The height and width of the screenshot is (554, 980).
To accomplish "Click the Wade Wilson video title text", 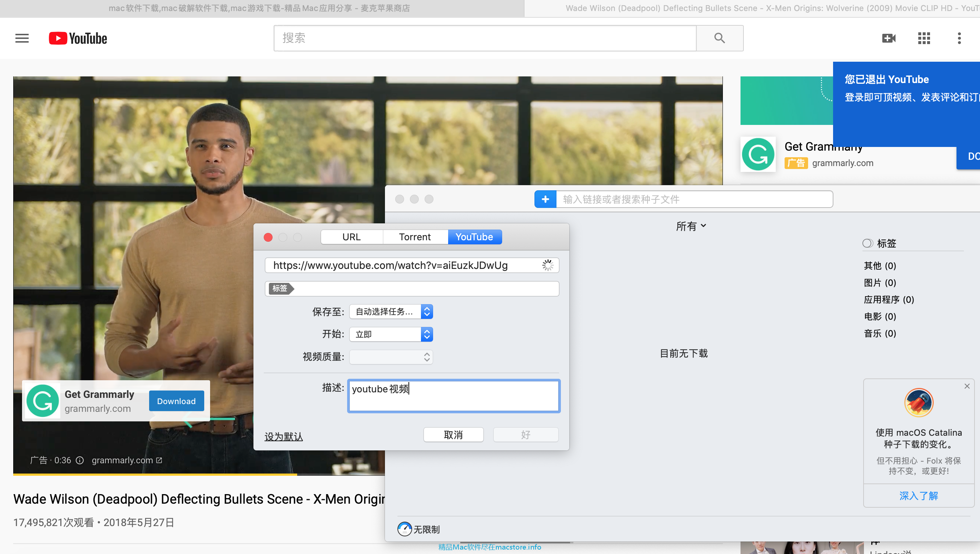I will [x=199, y=499].
